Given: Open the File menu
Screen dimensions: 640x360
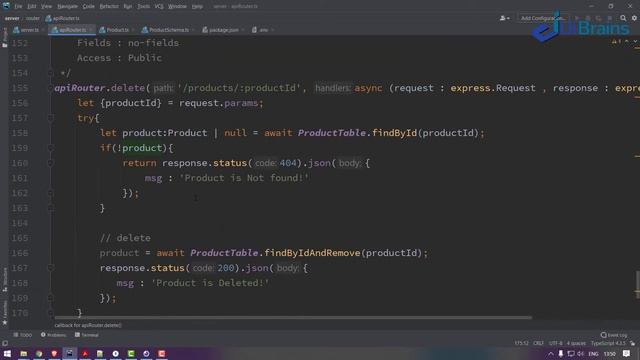Looking at the screenshot, I should tap(18, 7).
